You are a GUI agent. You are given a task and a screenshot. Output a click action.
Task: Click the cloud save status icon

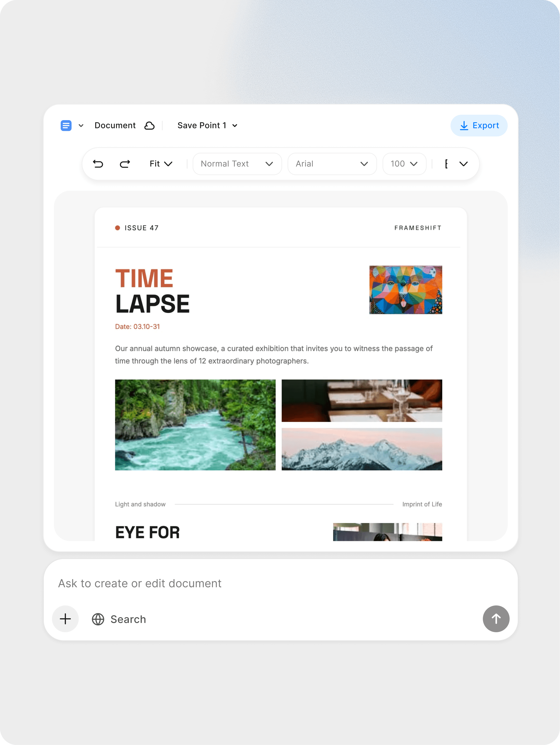(150, 125)
